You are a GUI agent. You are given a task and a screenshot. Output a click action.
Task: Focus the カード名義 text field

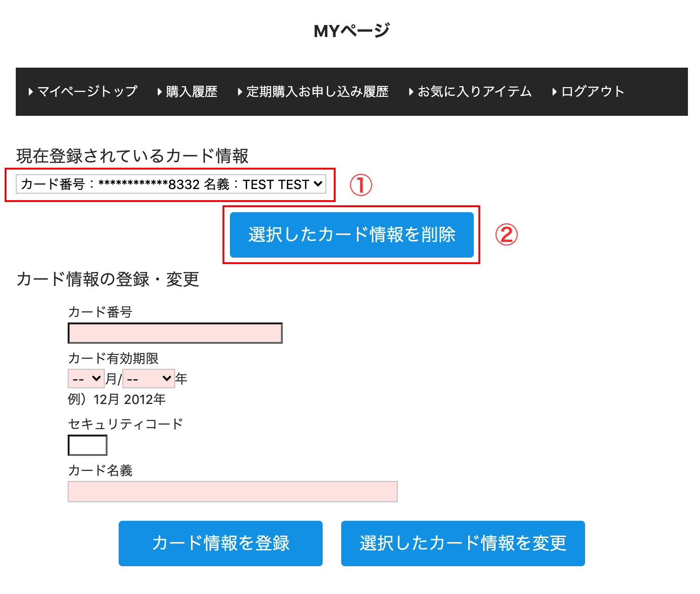coord(233,492)
